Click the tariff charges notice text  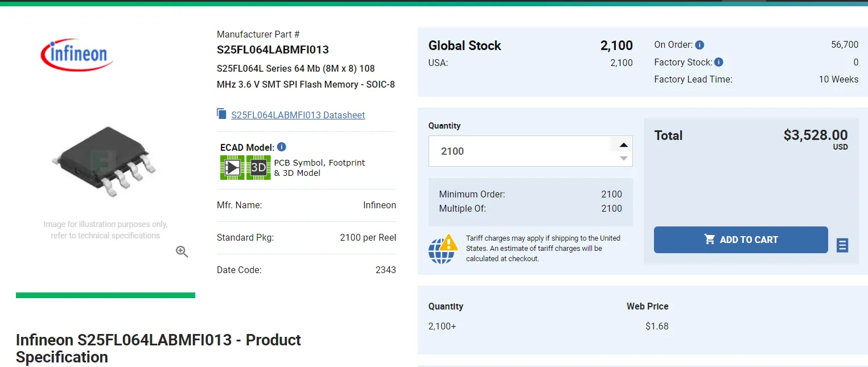pyautogui.click(x=543, y=248)
